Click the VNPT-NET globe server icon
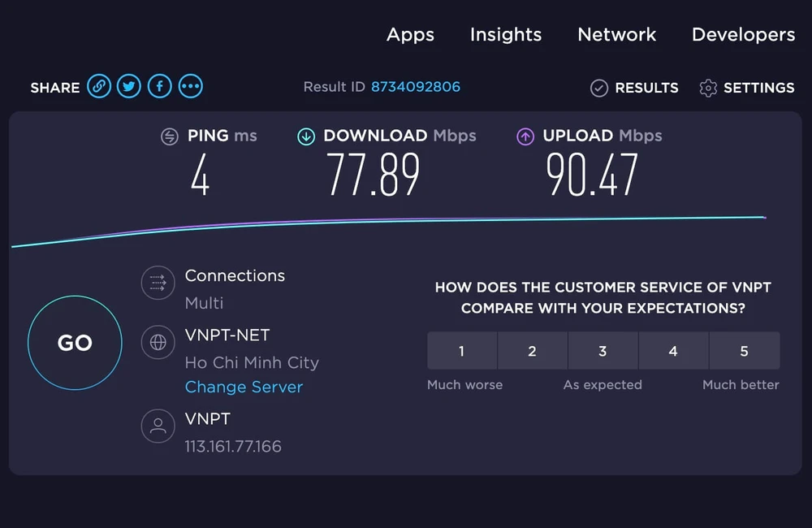812x528 pixels. [158, 343]
